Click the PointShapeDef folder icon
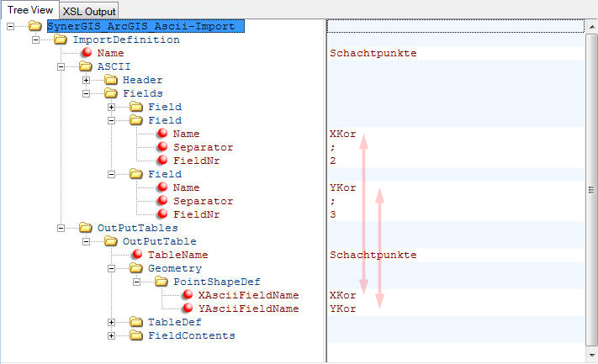 click(x=161, y=282)
